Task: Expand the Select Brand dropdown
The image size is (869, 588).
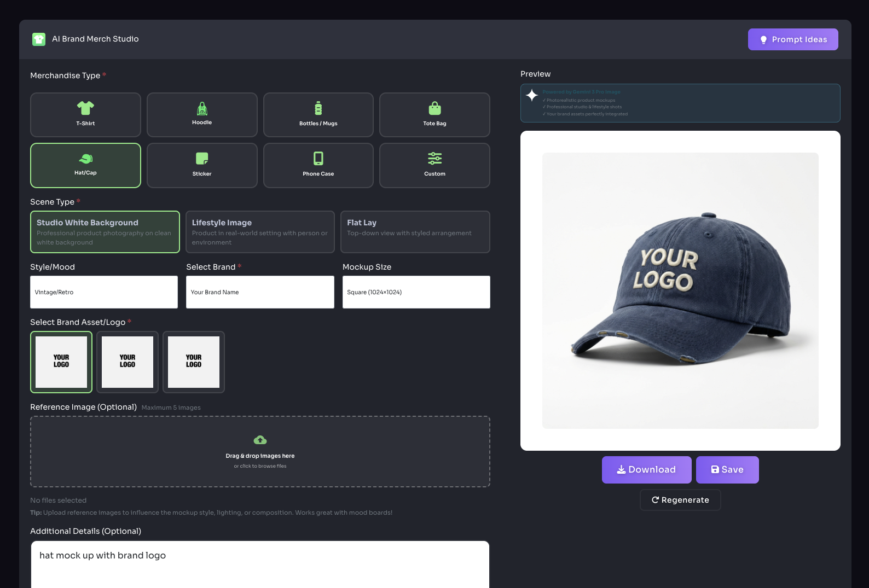Action: pyautogui.click(x=260, y=292)
